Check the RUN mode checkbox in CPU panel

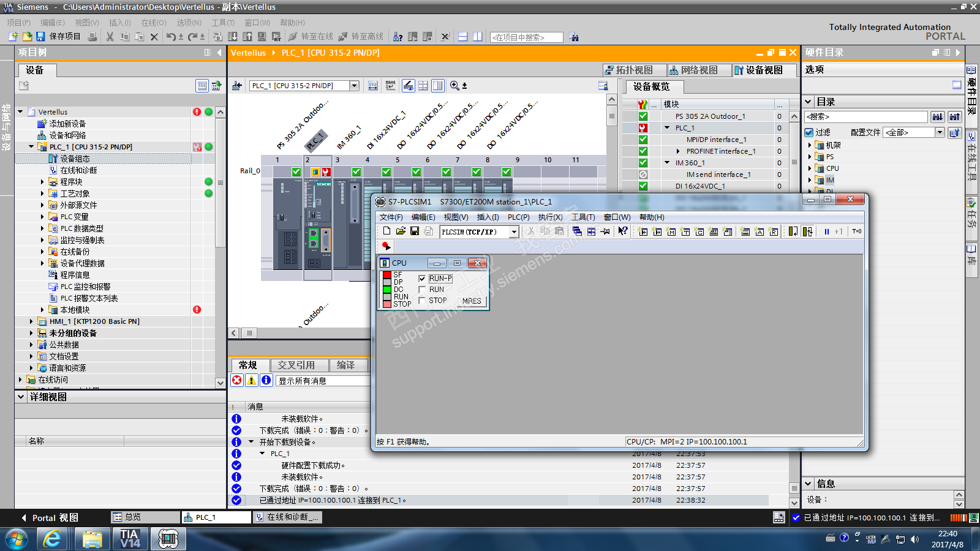422,290
